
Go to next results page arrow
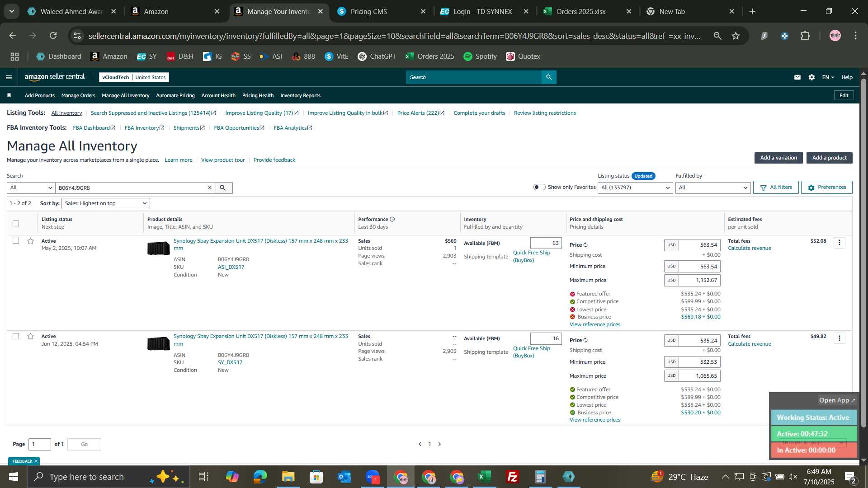pos(439,444)
